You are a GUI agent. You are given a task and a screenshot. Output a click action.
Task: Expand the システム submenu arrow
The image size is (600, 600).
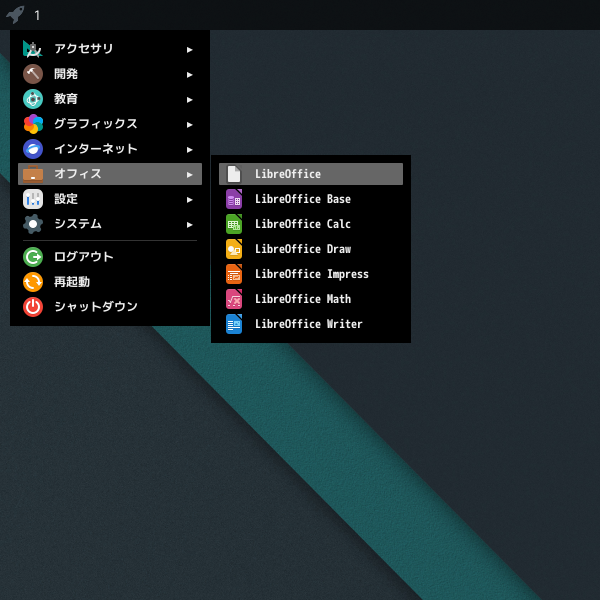189,225
